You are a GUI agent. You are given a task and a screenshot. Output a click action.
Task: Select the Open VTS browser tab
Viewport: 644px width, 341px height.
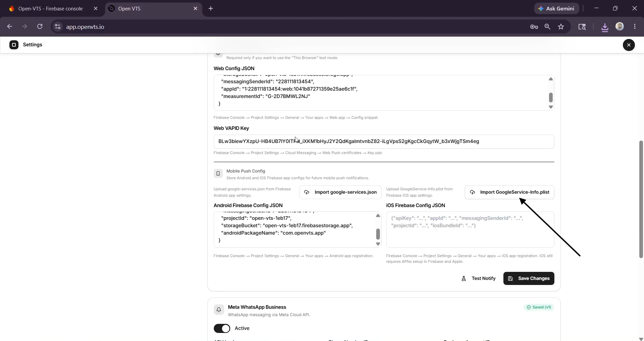tap(129, 9)
